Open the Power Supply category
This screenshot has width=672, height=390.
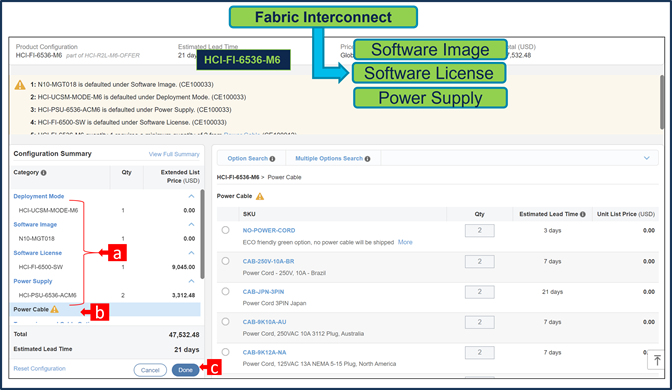[33, 281]
